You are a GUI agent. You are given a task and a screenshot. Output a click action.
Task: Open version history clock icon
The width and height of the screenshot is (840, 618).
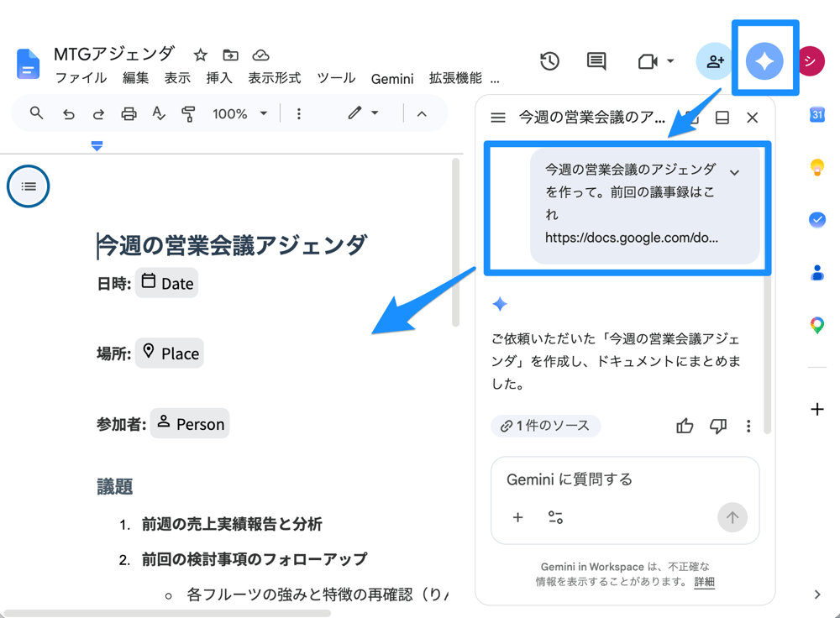tap(549, 61)
